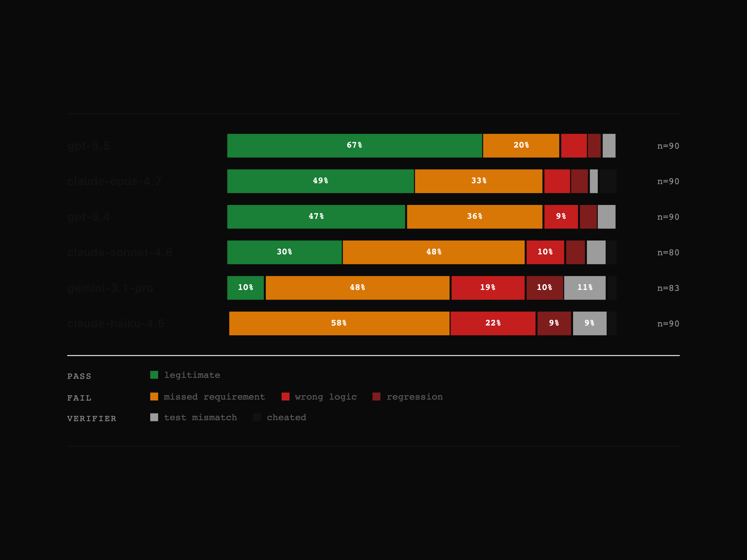Click the n=80 sample count

tap(668, 253)
